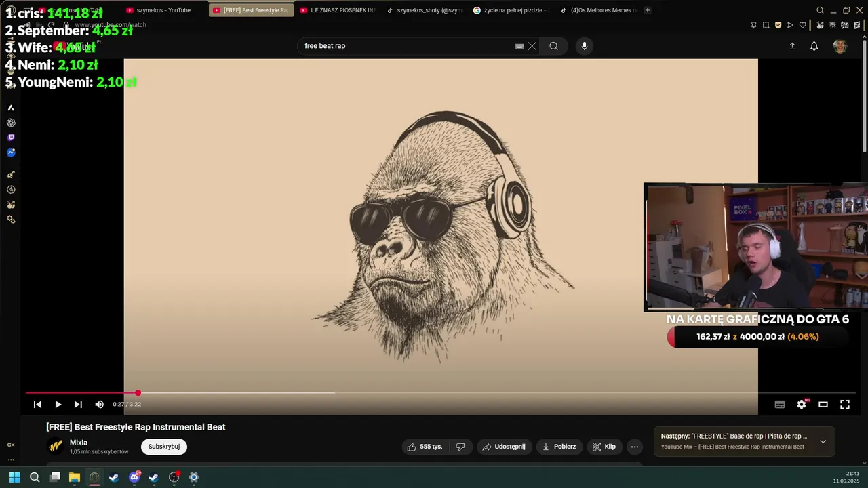This screenshot has width=868, height=488.
Task: Open a new browser tab
Action: [x=648, y=10]
